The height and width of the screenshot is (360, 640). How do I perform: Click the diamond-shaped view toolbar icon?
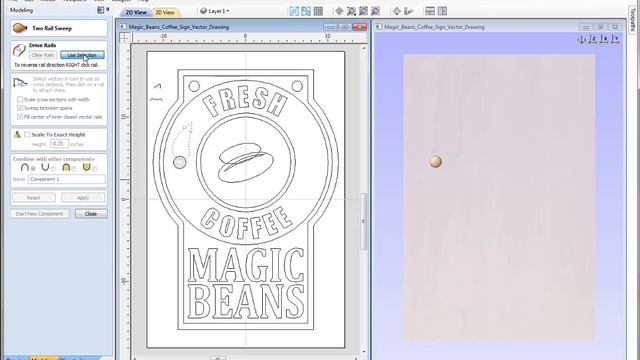pyautogui.click(x=339, y=11)
